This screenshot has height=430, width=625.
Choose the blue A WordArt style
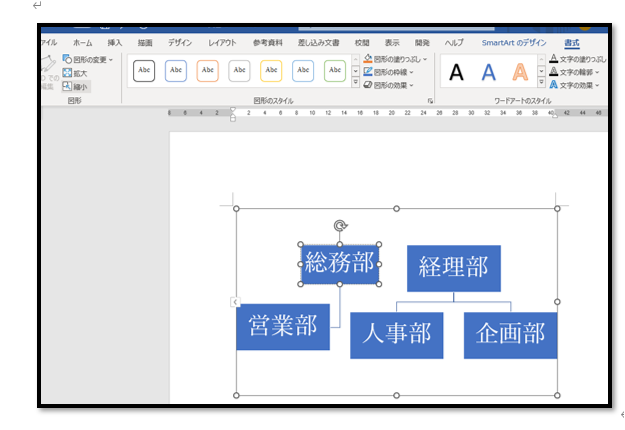(488, 72)
